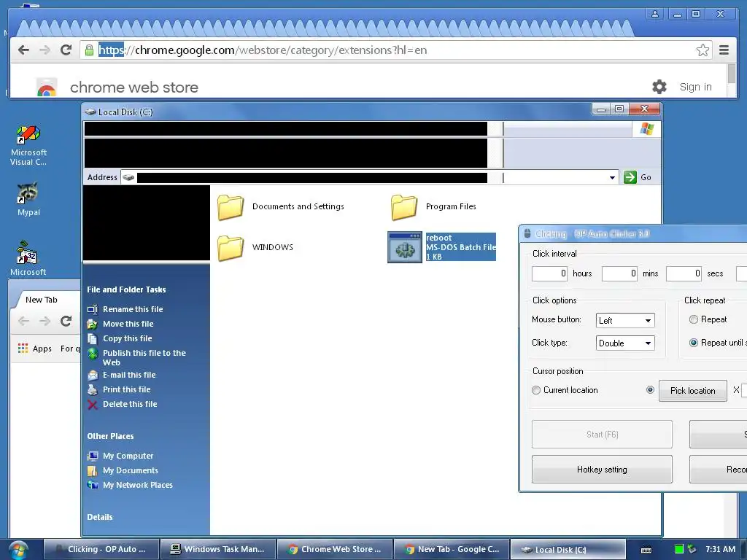Open the Windows Start orb

[18, 550]
